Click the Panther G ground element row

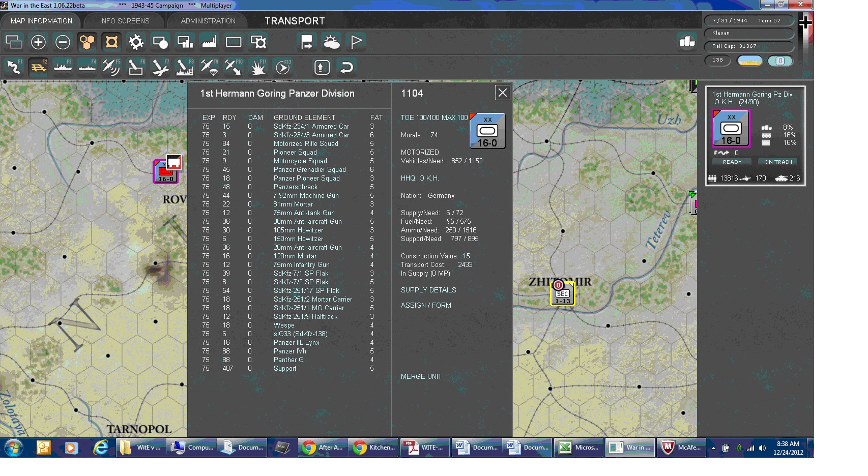pyautogui.click(x=288, y=360)
